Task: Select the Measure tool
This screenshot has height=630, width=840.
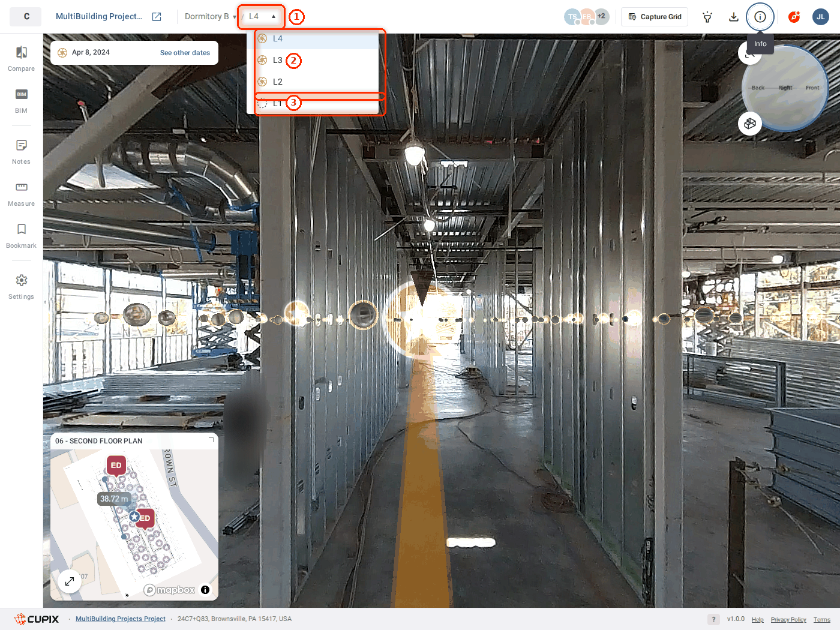Action: [21, 194]
